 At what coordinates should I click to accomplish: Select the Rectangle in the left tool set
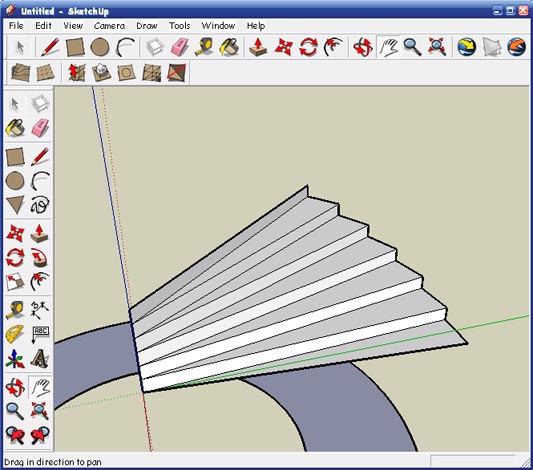(15, 156)
